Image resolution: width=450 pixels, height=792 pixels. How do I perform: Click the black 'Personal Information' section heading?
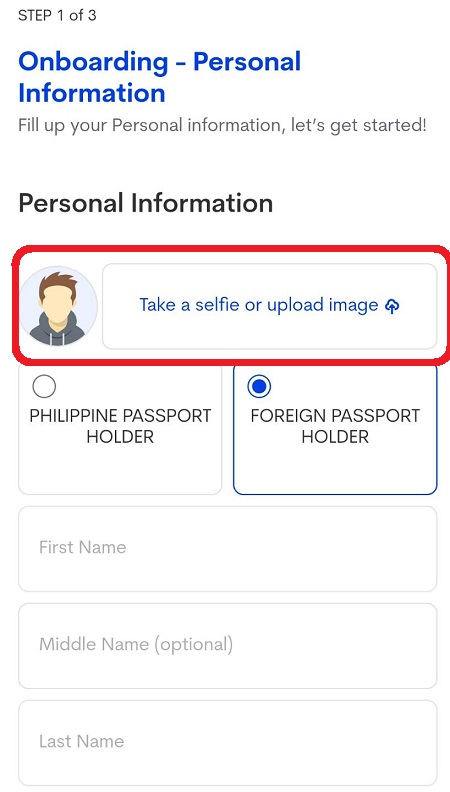point(146,203)
